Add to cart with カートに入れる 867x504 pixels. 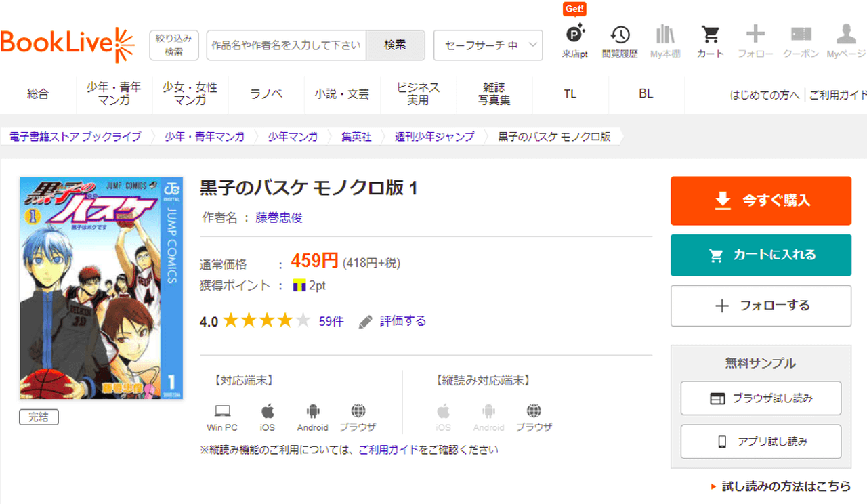(x=761, y=255)
